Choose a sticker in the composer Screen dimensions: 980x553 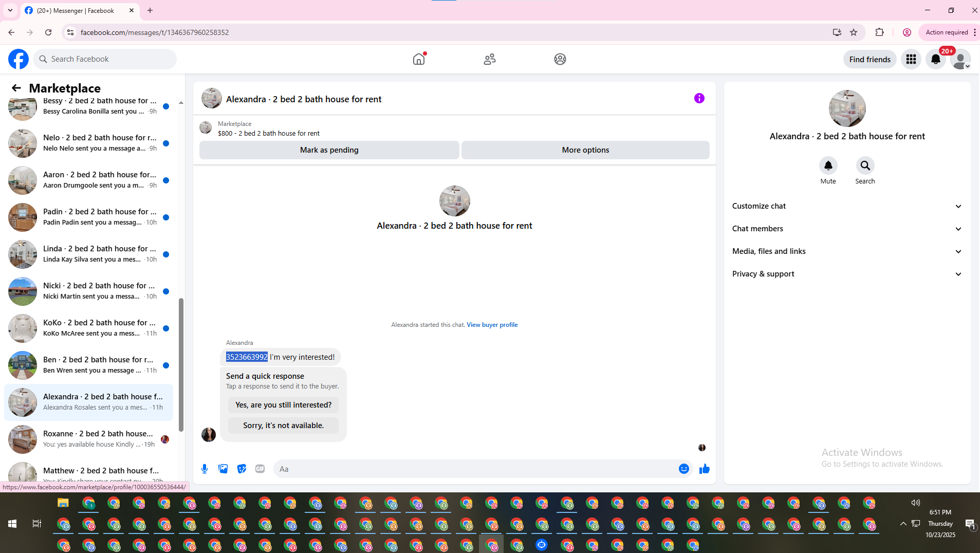click(x=242, y=469)
